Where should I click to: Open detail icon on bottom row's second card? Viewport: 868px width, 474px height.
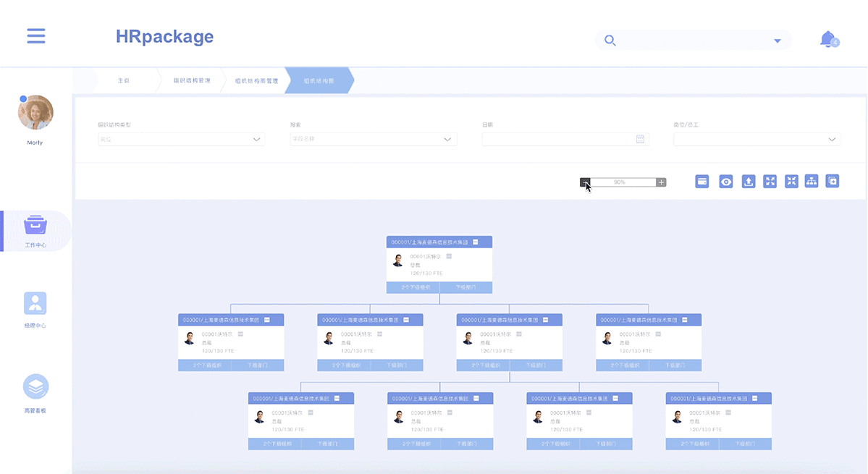[450, 412]
